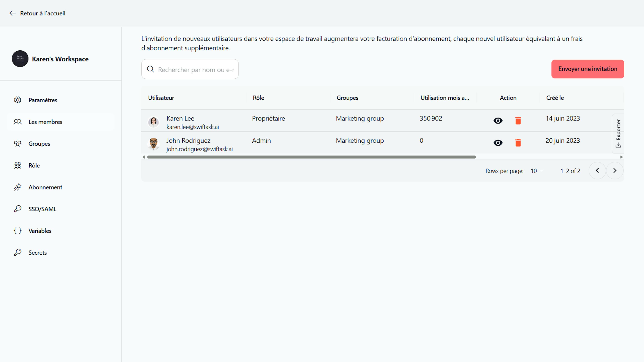Screen dimensions: 644x362
Task: Click the SSO/SAML key icon
Action: tap(17, 209)
